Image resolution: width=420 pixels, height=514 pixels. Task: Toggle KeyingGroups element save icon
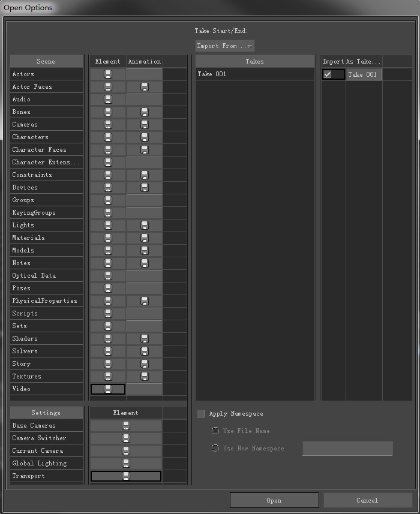(x=108, y=213)
